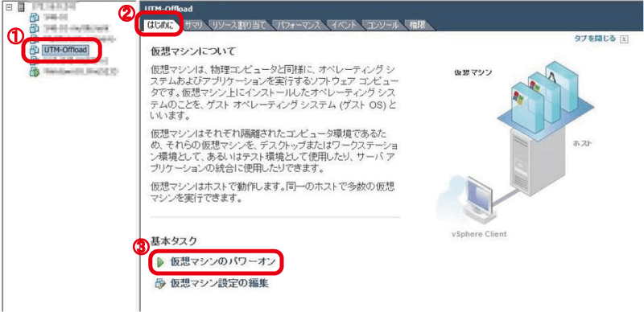The width and height of the screenshot is (644, 312).
Task: Click the last green VM icon in tree
Action: (34, 72)
